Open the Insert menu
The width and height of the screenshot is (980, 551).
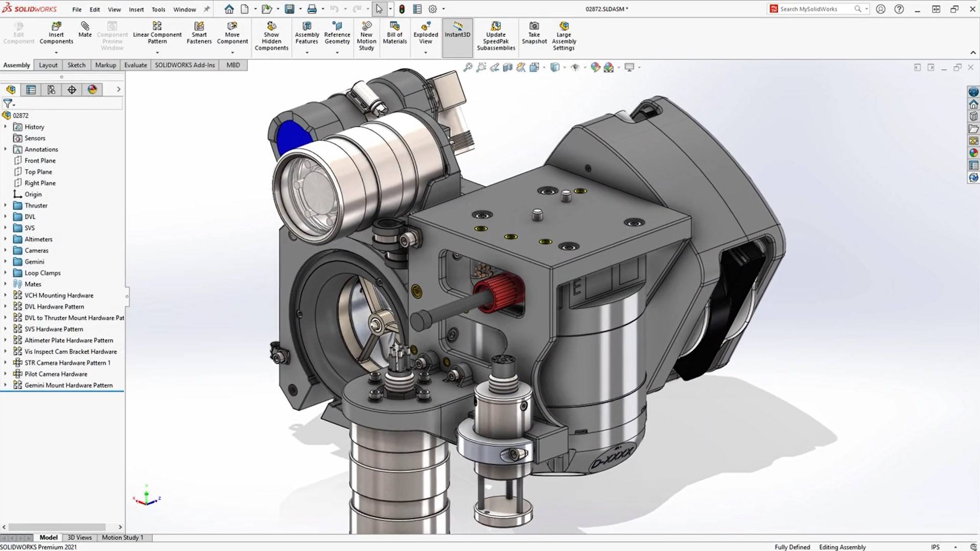tap(136, 9)
